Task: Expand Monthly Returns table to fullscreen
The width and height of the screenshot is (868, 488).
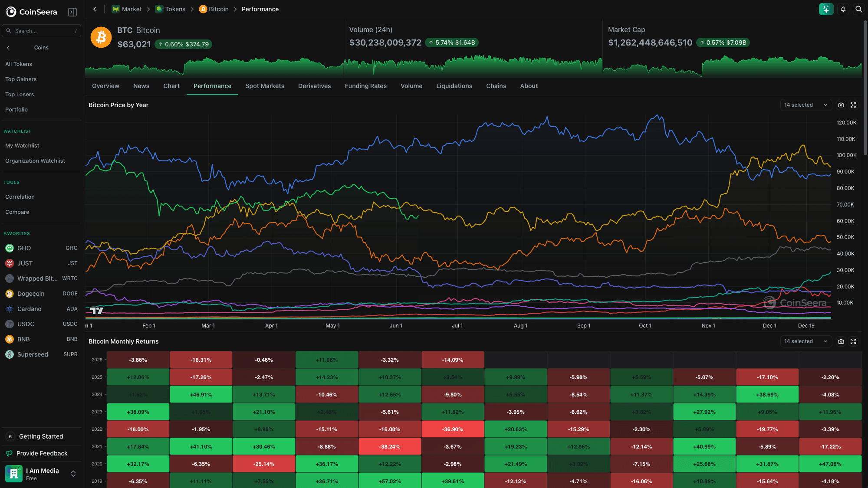Action: tap(853, 341)
